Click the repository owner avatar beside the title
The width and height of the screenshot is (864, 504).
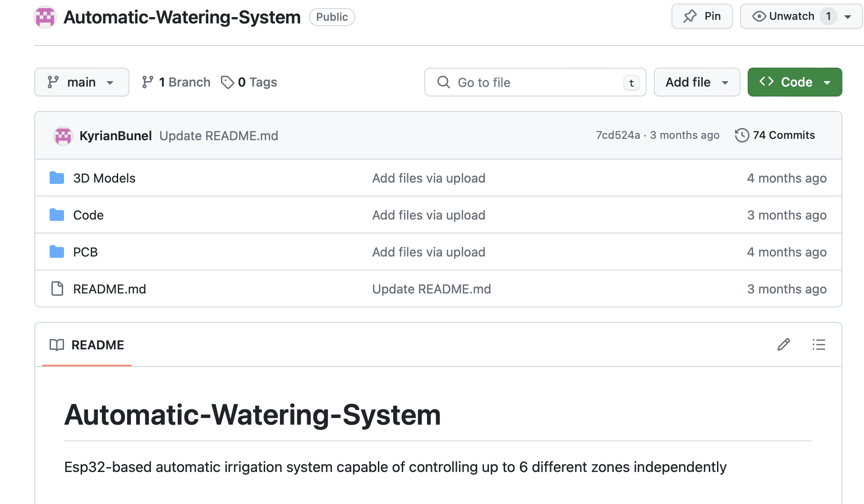pos(45,17)
